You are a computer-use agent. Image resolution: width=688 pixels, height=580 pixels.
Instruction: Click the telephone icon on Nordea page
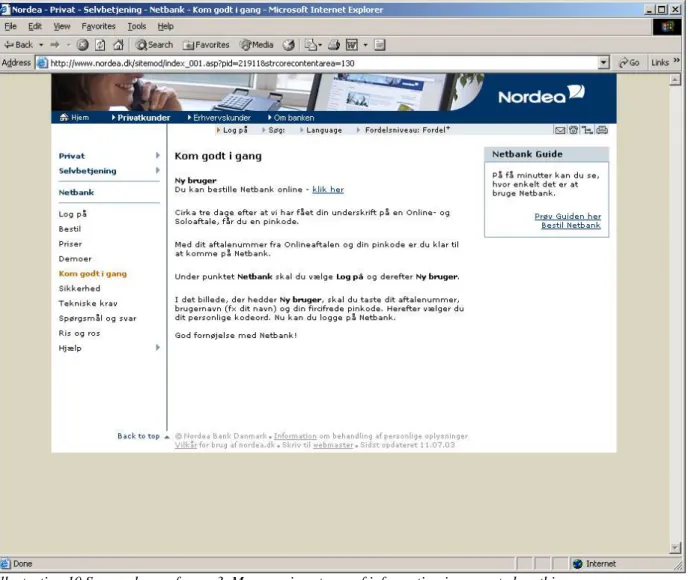click(573, 130)
